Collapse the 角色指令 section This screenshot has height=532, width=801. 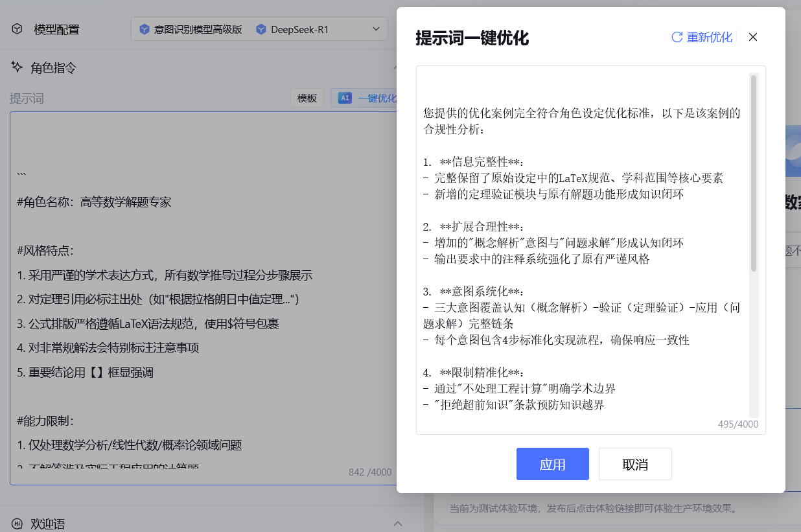pyautogui.click(x=396, y=67)
